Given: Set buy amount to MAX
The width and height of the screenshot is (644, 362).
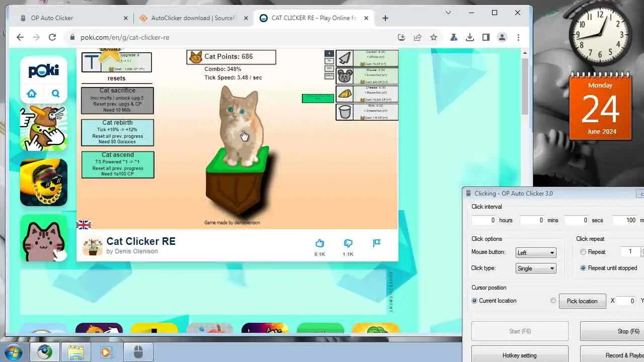Looking at the screenshot, I should tap(329, 76).
